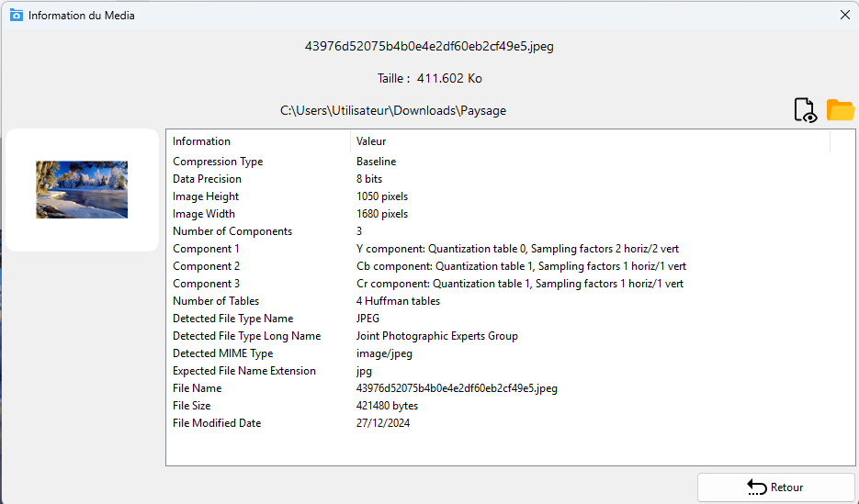Click the File Size value 421480 bytes
859x504 pixels.
[387, 406]
